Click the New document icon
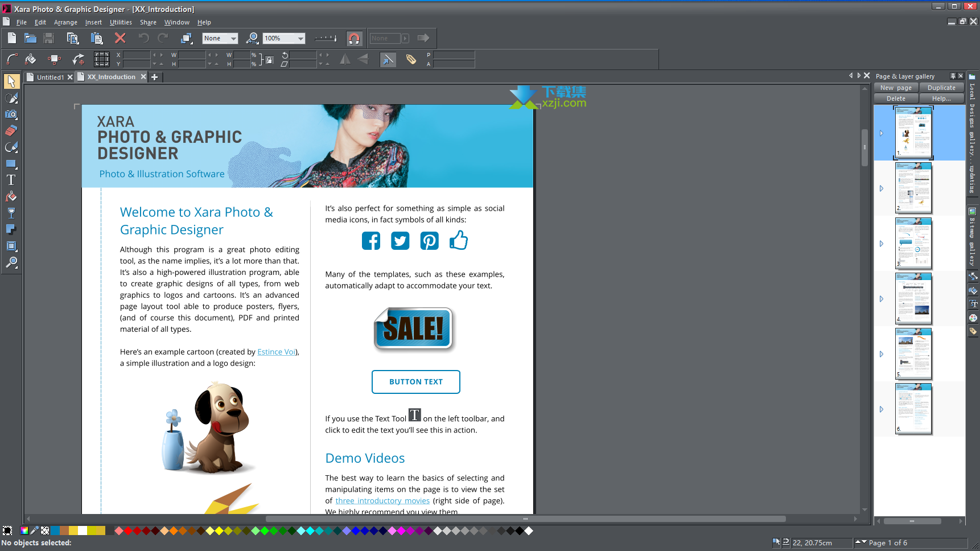Screen dimensions: 980x551 tap(11, 38)
